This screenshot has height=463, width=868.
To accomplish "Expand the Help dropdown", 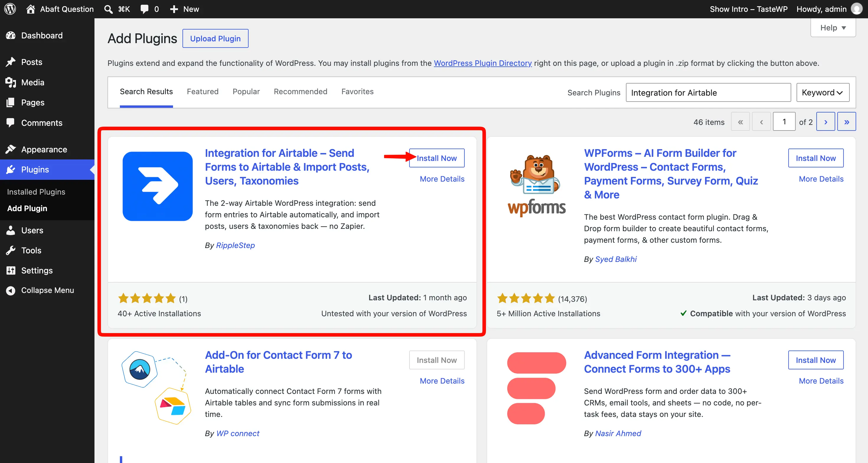I will coord(833,28).
